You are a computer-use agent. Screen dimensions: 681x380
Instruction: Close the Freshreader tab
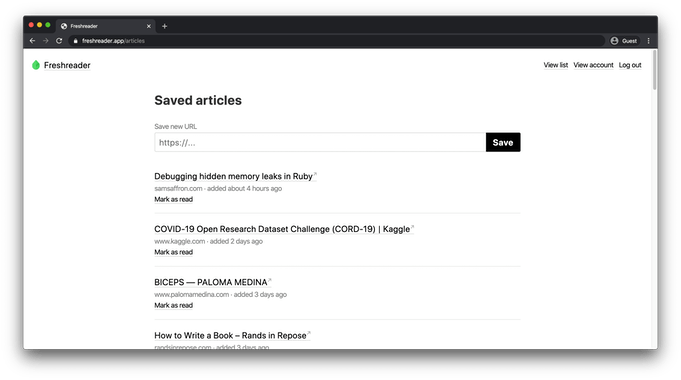click(x=149, y=26)
